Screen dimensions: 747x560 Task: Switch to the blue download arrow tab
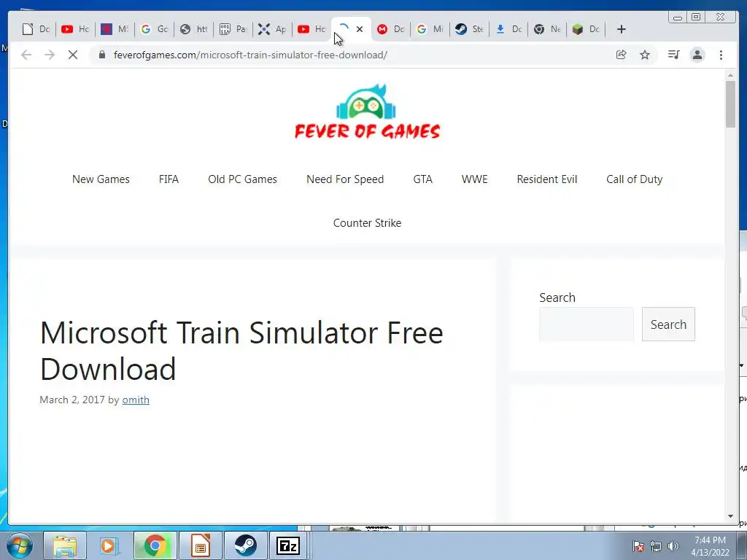tap(508, 29)
